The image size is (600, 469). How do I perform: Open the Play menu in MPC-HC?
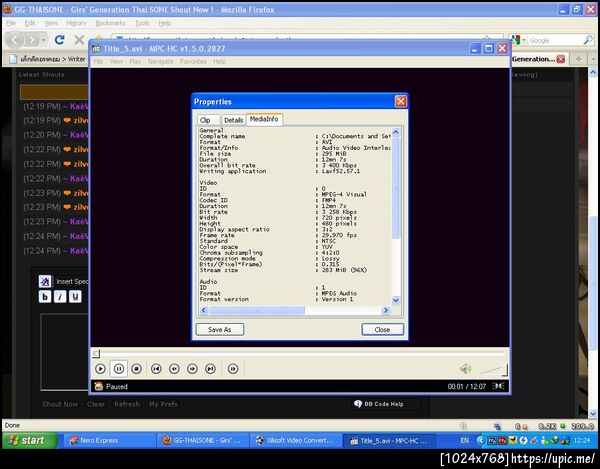point(135,61)
